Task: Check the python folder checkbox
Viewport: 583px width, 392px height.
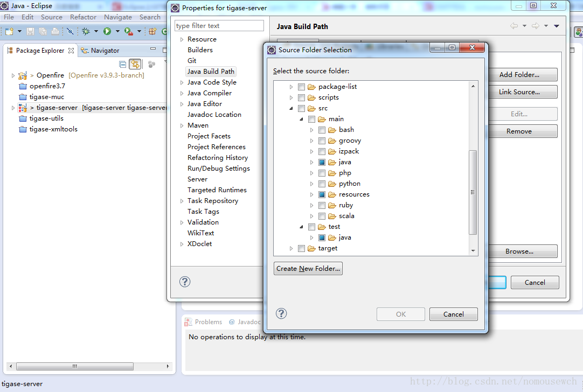Action: 322,184
